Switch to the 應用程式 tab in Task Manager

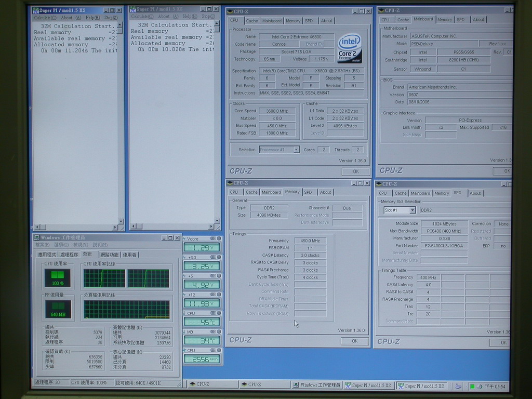coord(47,255)
